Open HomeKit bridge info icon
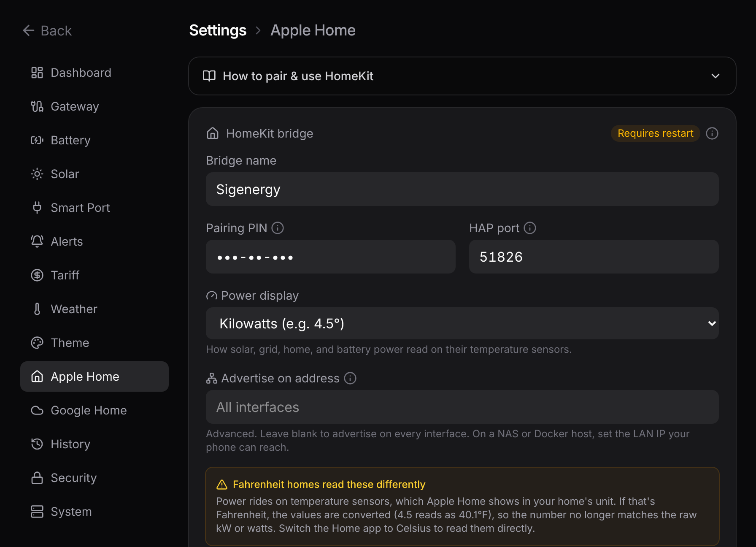Screen dimensions: 756x547 712,133
